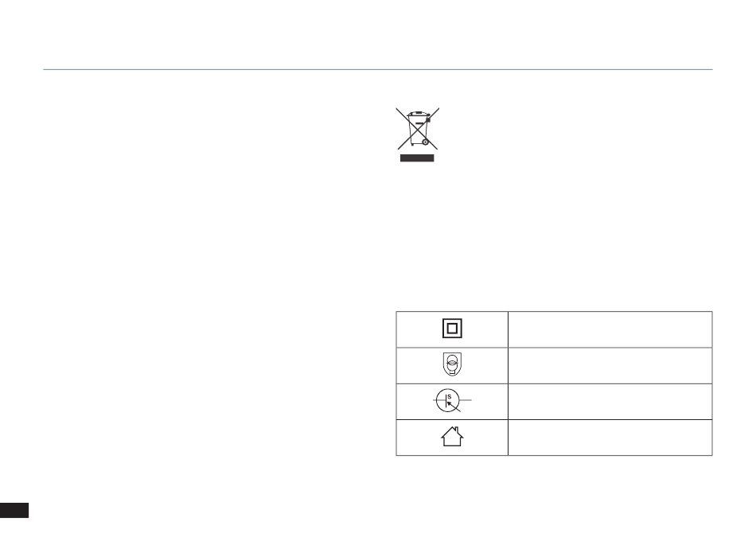Screen dimensions: 756x533
Task: Click the grey horizontal line through the circled S
Action: [x=452, y=400]
